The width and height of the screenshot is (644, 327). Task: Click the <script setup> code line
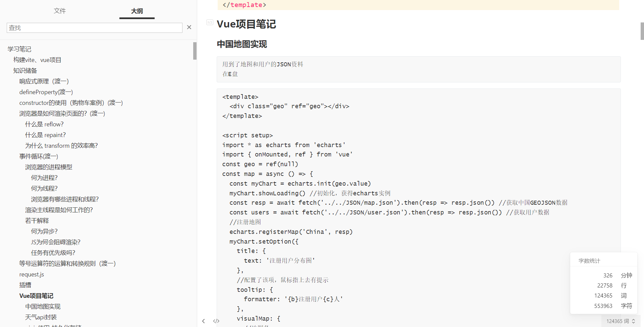tap(248, 135)
